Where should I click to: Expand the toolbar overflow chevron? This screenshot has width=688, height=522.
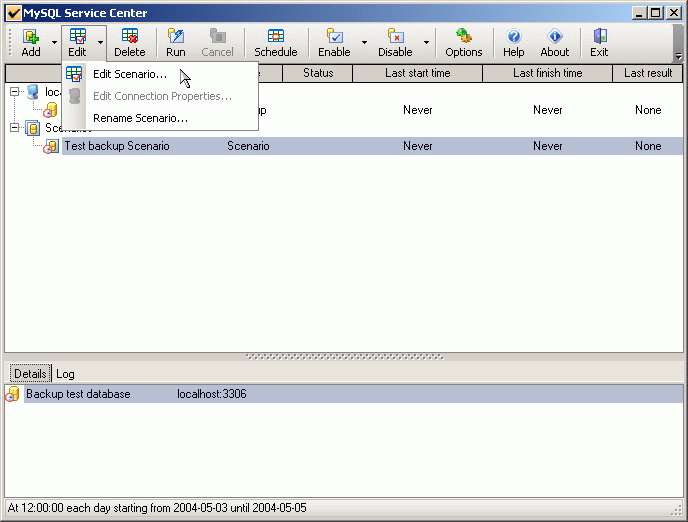tap(678, 56)
